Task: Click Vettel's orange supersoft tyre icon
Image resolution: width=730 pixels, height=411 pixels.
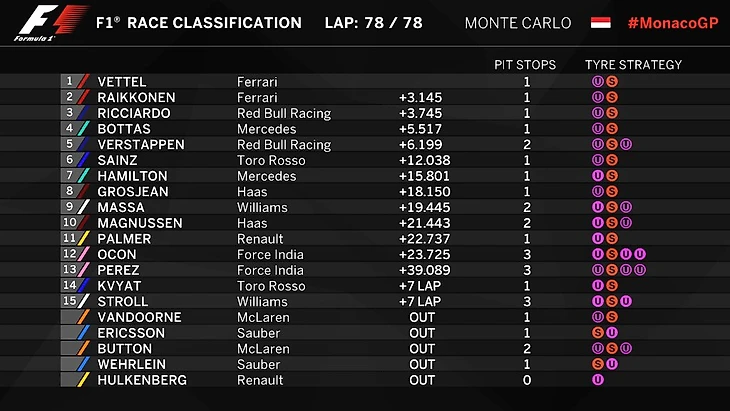Action: coord(611,82)
